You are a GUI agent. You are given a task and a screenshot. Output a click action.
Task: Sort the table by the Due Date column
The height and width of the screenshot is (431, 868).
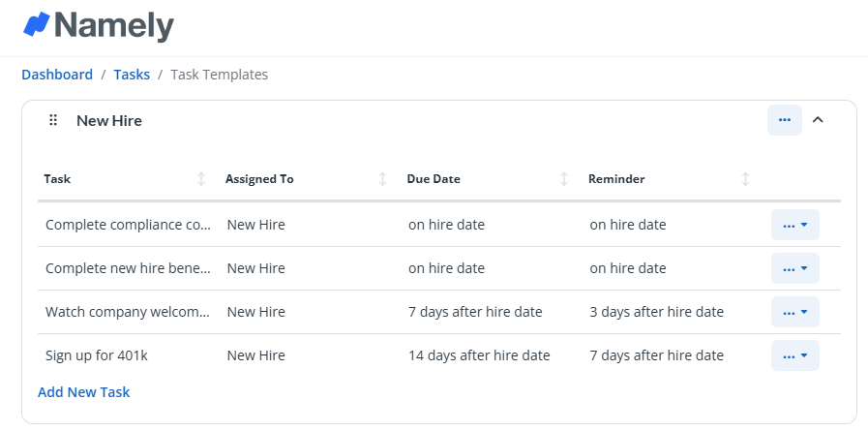click(x=564, y=179)
